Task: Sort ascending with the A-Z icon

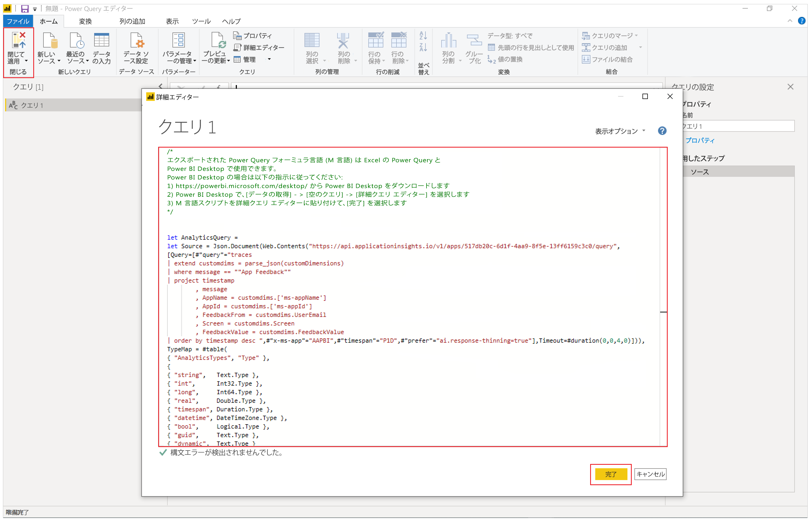Action: click(x=423, y=35)
